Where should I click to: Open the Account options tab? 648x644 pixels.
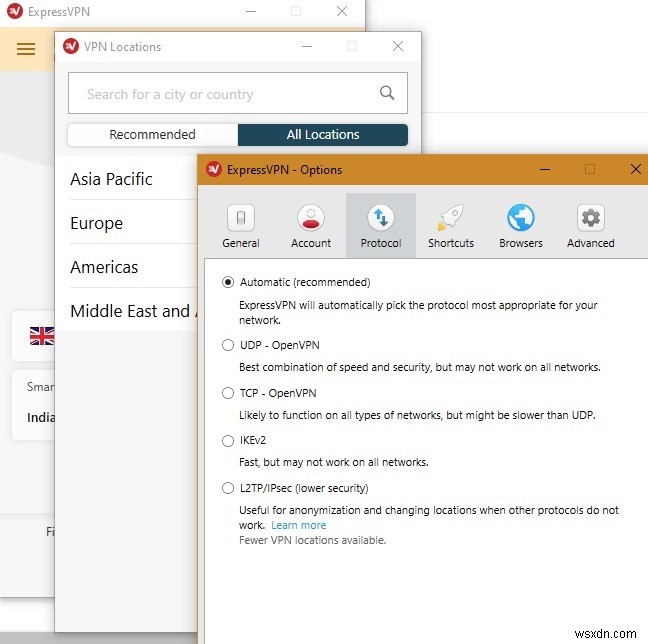[311, 226]
